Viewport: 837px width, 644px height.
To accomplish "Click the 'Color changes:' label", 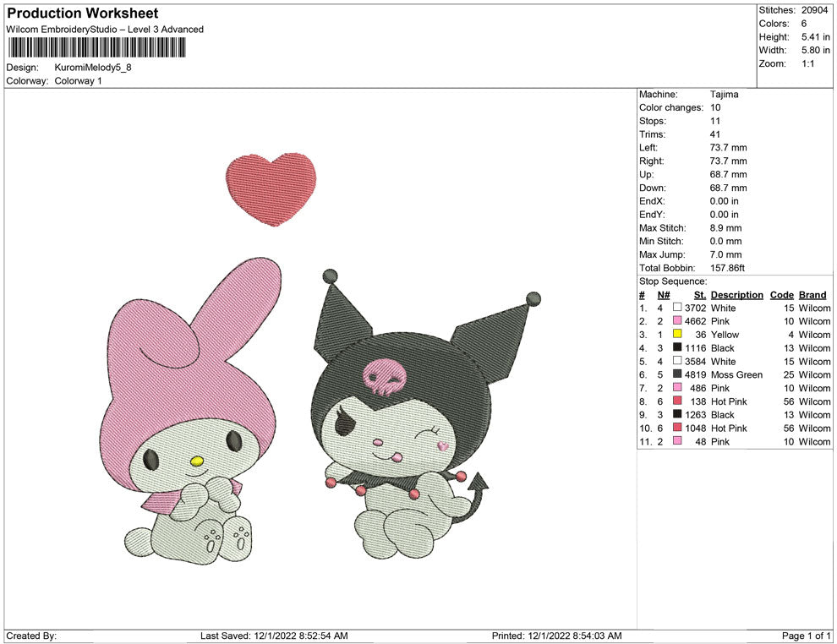I will 671,107.
